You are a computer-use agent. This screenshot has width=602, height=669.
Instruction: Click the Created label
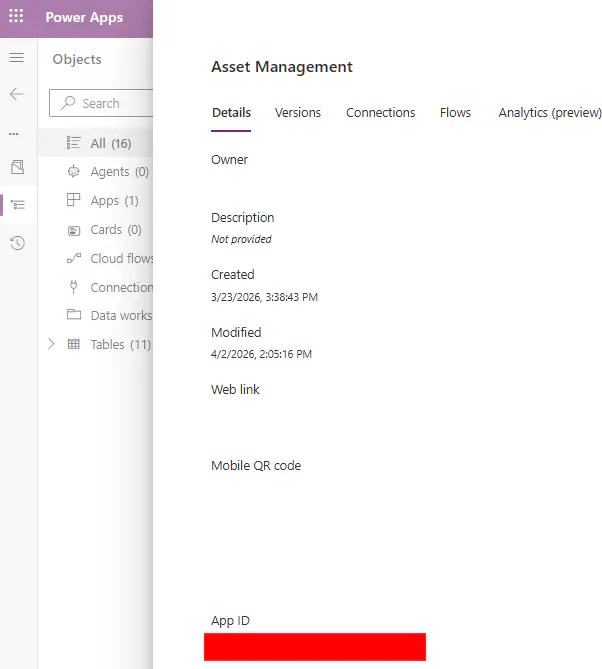(x=233, y=274)
